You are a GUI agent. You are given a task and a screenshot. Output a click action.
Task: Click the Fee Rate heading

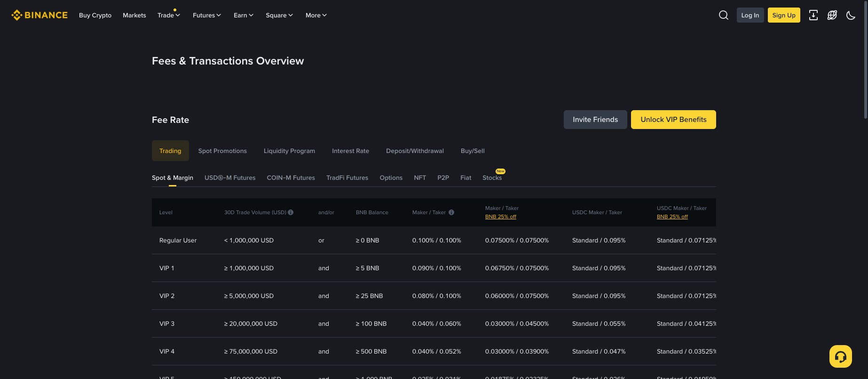[170, 120]
